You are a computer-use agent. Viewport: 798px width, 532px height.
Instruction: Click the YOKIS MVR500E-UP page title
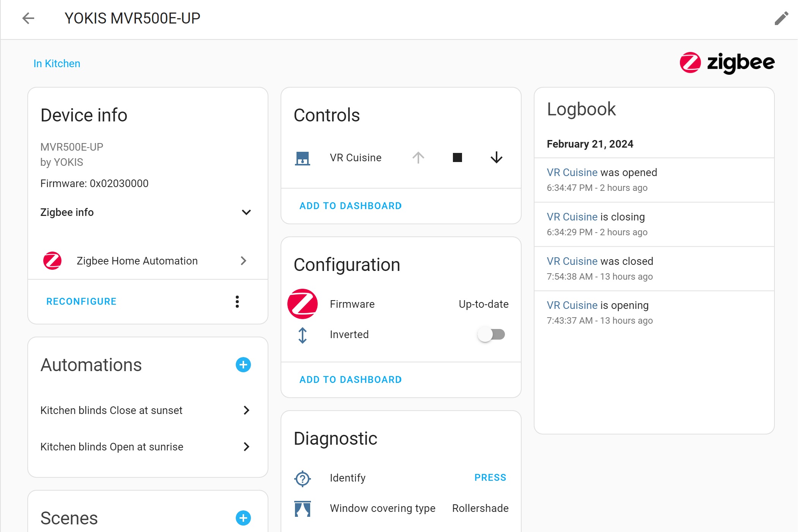pos(132,18)
